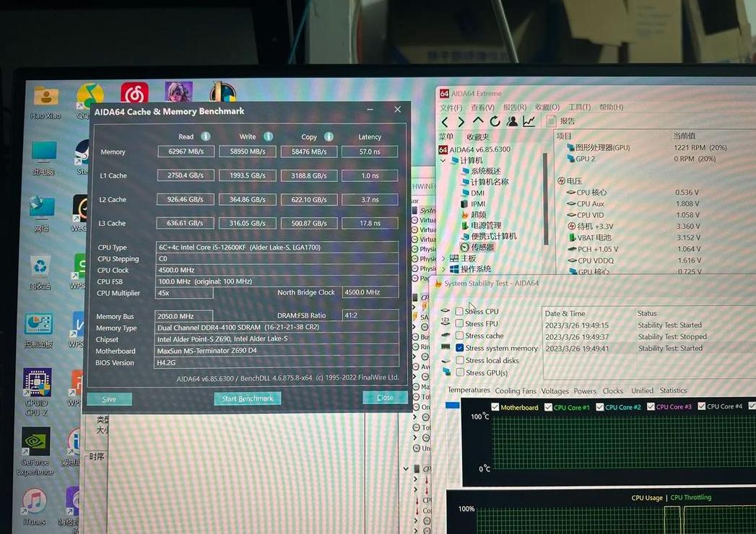Image resolution: width=756 pixels, height=534 pixels.
Task: Open the 报告 report toolbar button
Action: coord(562,121)
